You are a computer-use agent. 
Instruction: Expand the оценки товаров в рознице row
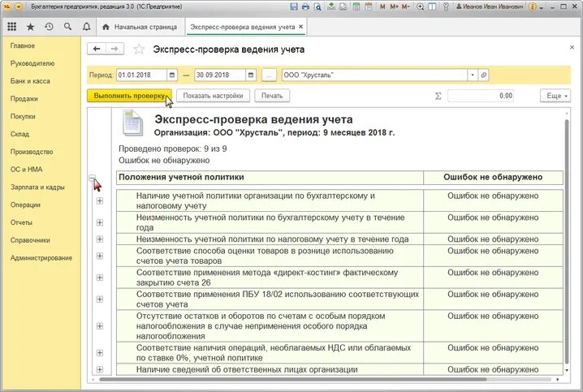point(100,256)
